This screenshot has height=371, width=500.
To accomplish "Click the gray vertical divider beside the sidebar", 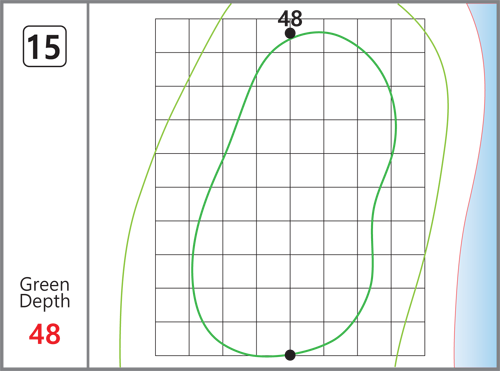I will tap(88, 185).
